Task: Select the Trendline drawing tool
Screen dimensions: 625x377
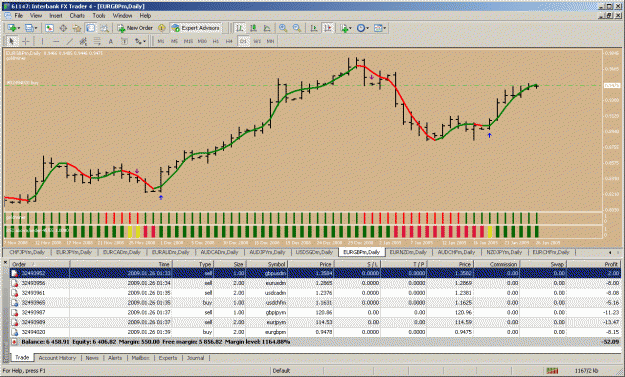Action: click(x=70, y=41)
